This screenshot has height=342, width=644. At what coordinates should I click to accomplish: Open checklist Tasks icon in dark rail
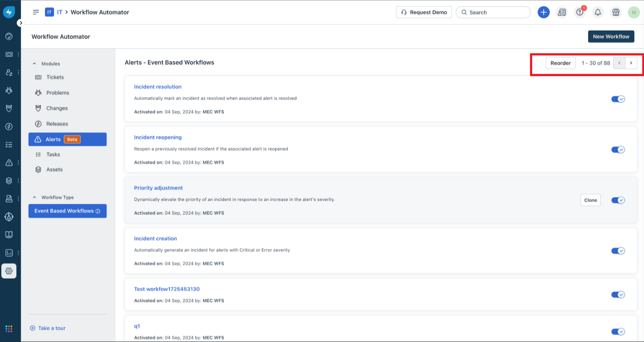(9, 144)
